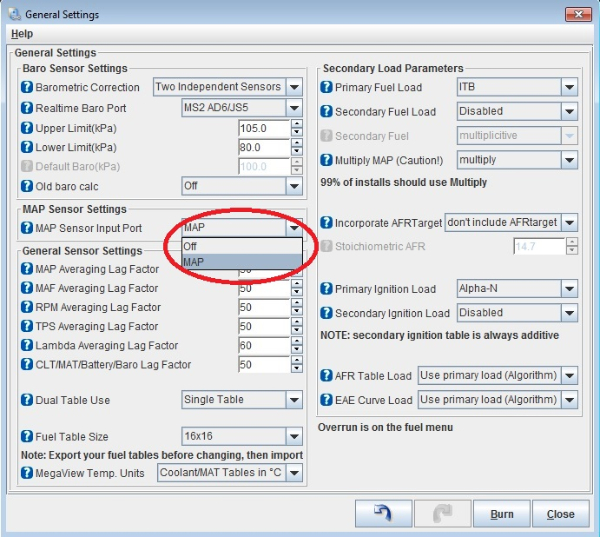Click help icon for MAP Sensor Input Port
600x537 pixels.
28,229
